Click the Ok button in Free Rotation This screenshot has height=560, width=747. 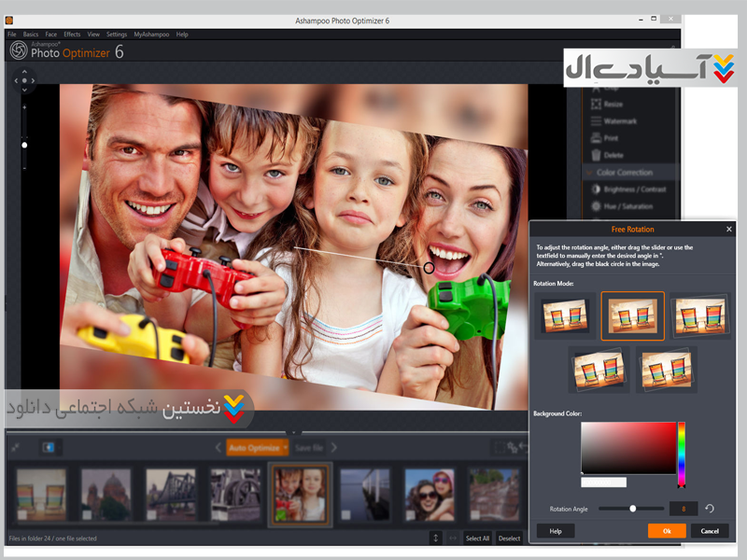point(667,531)
